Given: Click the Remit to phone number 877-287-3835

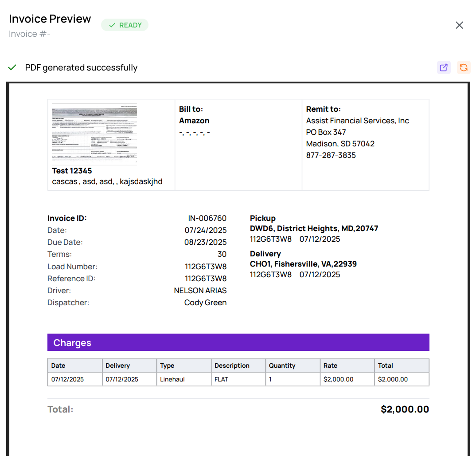Looking at the screenshot, I should (331, 155).
